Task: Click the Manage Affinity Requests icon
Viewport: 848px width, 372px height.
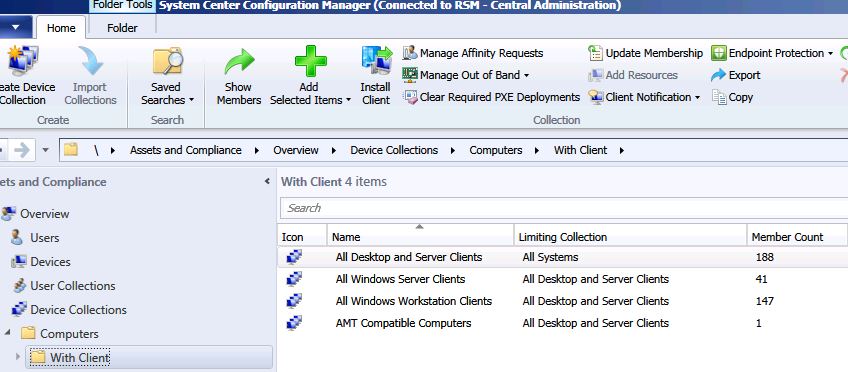Action: click(x=410, y=53)
